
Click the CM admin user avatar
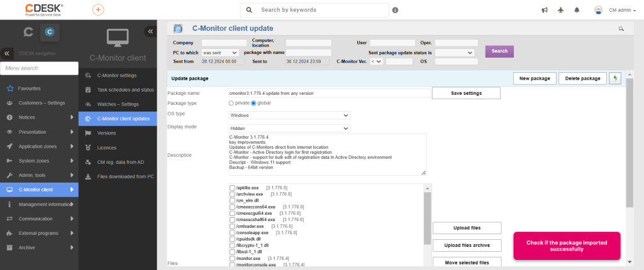(x=599, y=10)
